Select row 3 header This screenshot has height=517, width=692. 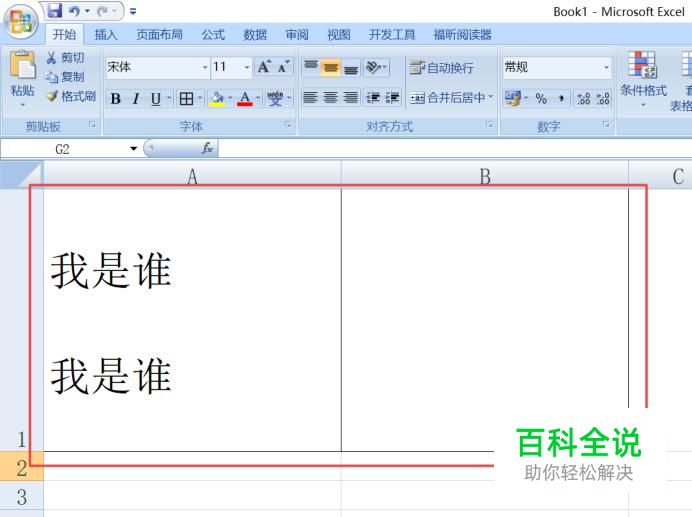(22, 497)
